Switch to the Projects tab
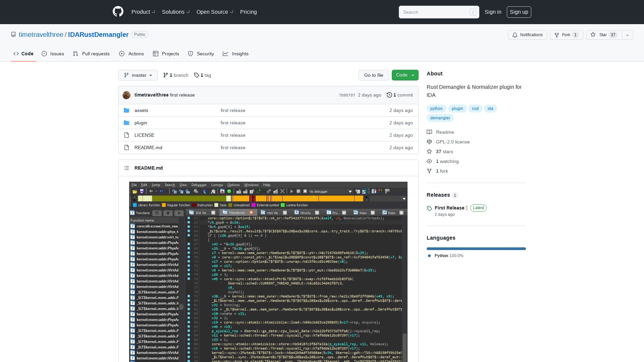The width and height of the screenshot is (644, 362). coord(166,54)
